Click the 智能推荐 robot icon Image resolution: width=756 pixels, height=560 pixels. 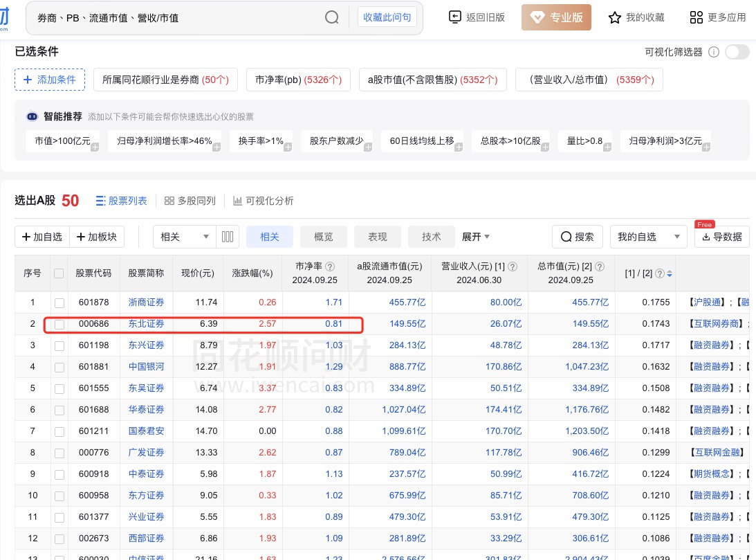pyautogui.click(x=33, y=117)
